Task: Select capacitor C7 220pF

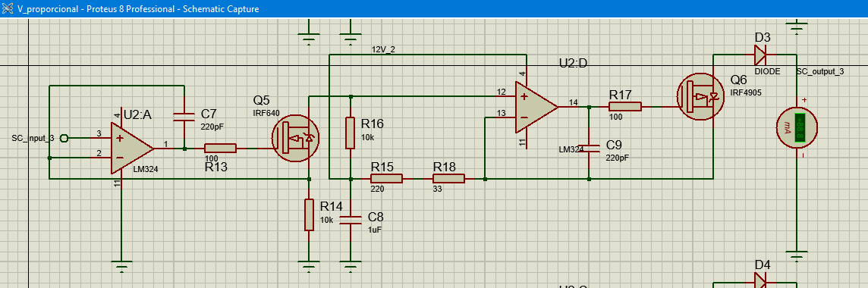Action: [x=183, y=116]
